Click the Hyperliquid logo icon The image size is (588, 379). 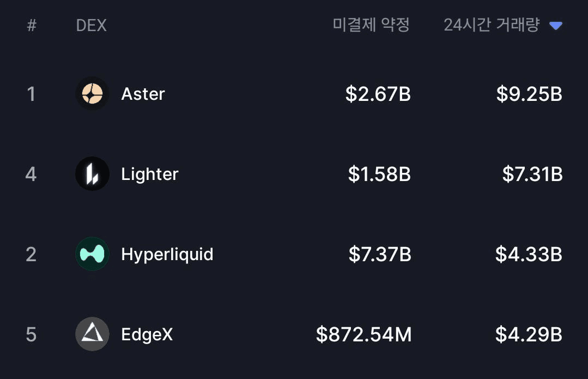pyautogui.click(x=92, y=254)
